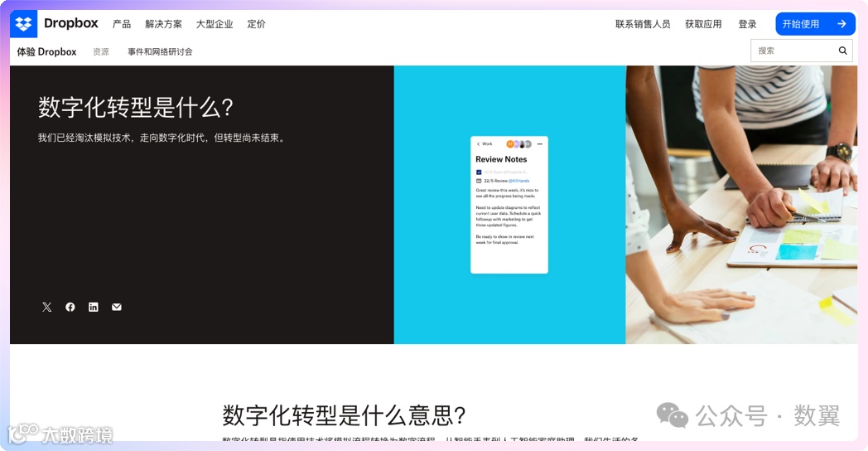Click subtitle 我们已经淘汰模拟技术 text
Viewport: 868px width, 451px height.
[x=162, y=138]
